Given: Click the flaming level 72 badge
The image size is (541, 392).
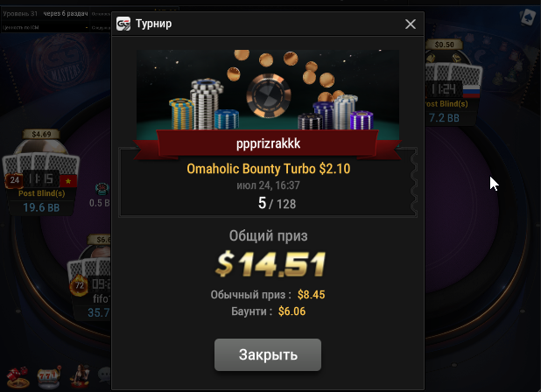Looking at the screenshot, I should coord(80,285).
